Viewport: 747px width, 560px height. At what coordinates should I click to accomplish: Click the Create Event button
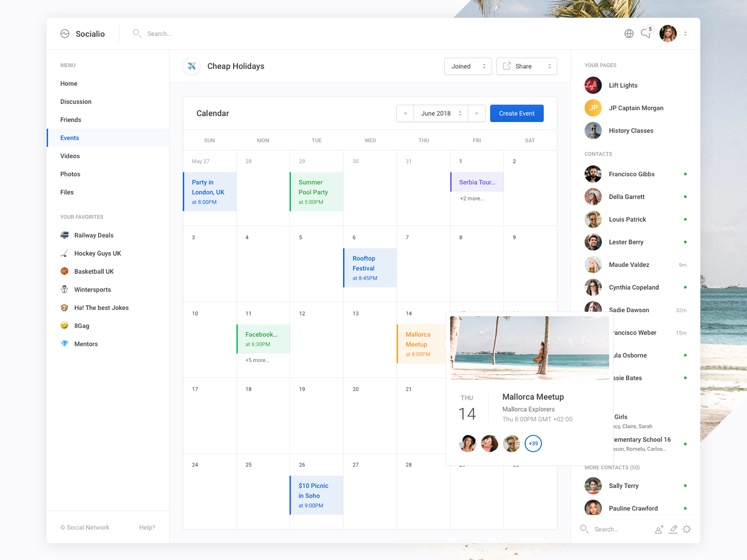516,113
